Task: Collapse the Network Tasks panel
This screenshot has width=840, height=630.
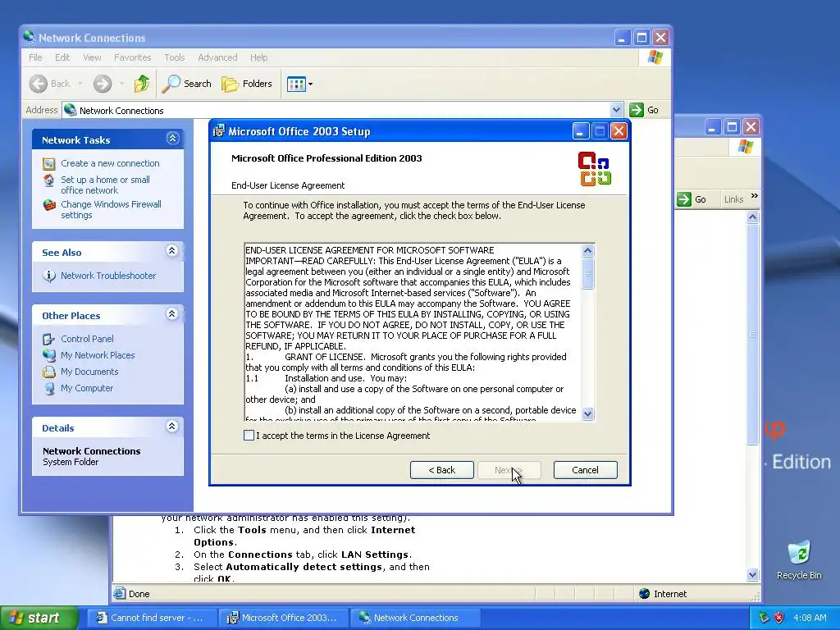Action: click(172, 139)
